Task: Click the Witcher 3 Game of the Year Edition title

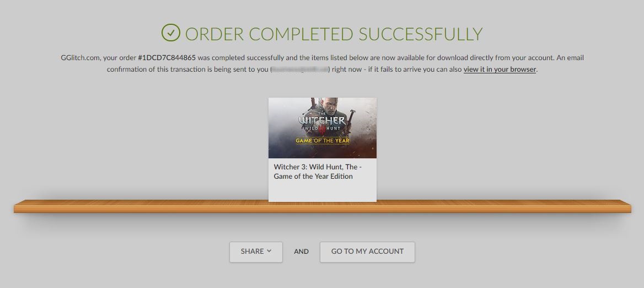Action: [x=318, y=172]
